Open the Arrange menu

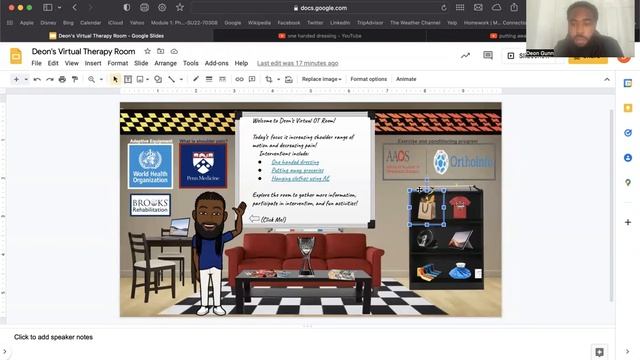165,63
